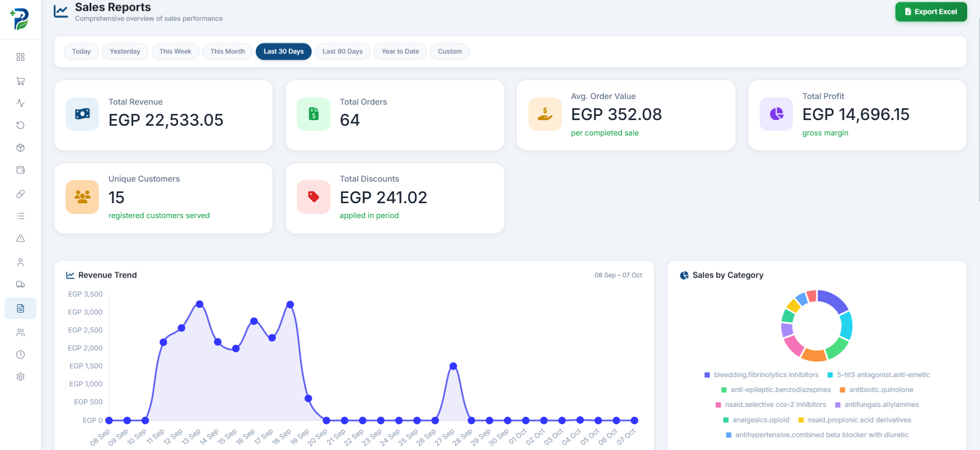This screenshot has height=450, width=980.
Task: Select the highlighted reports document sidebar icon
Action: [x=21, y=308]
